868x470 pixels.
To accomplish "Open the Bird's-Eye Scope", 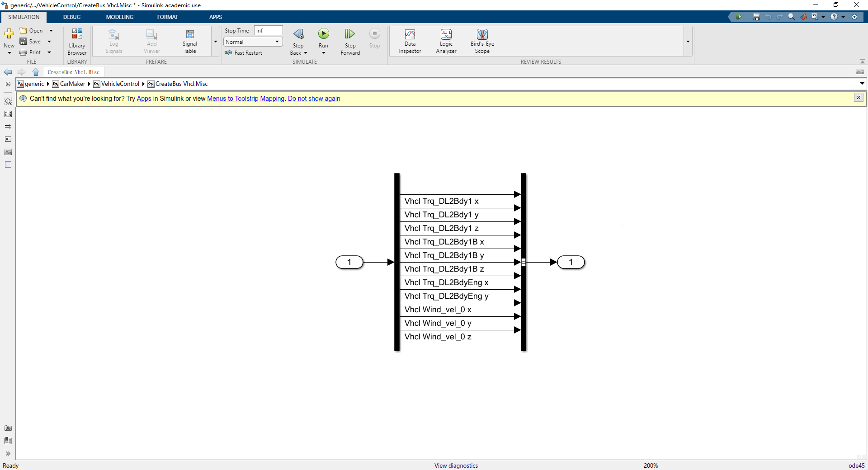I will click(482, 41).
